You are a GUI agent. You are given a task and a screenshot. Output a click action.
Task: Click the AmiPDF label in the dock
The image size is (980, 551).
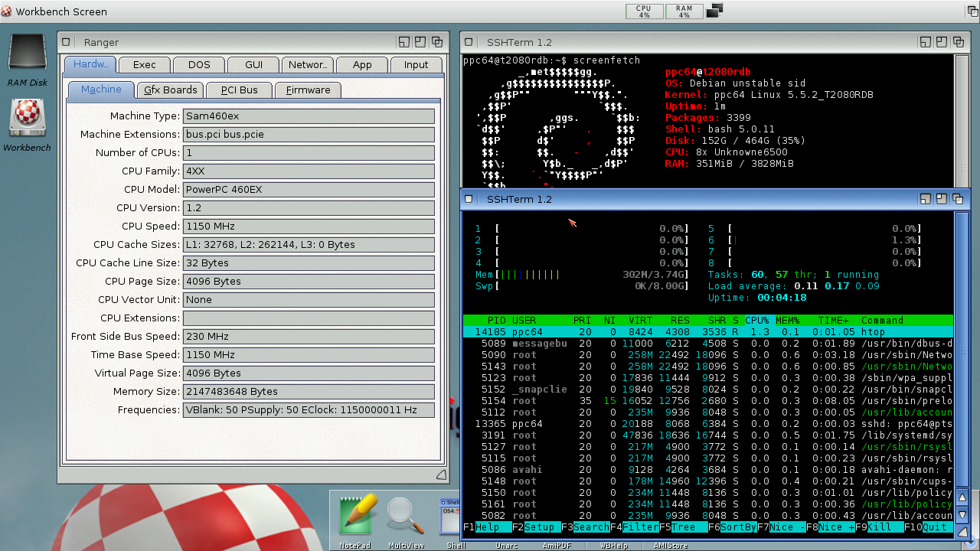coord(557,546)
